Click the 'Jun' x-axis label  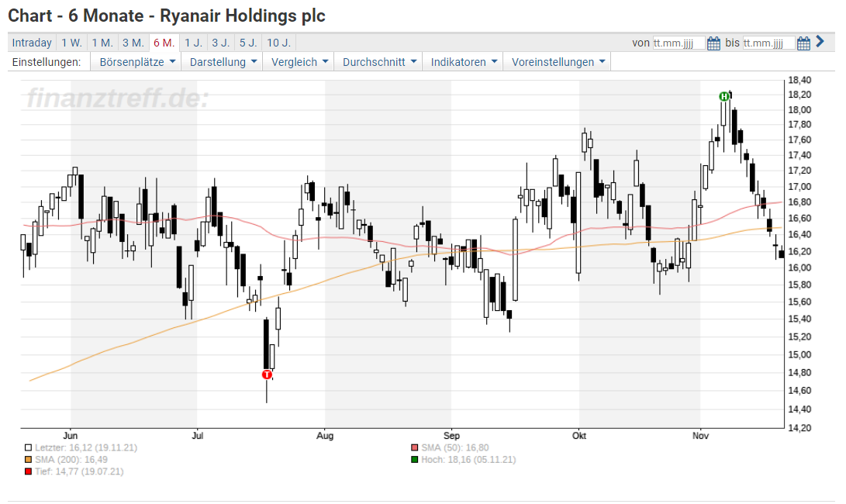pos(70,436)
